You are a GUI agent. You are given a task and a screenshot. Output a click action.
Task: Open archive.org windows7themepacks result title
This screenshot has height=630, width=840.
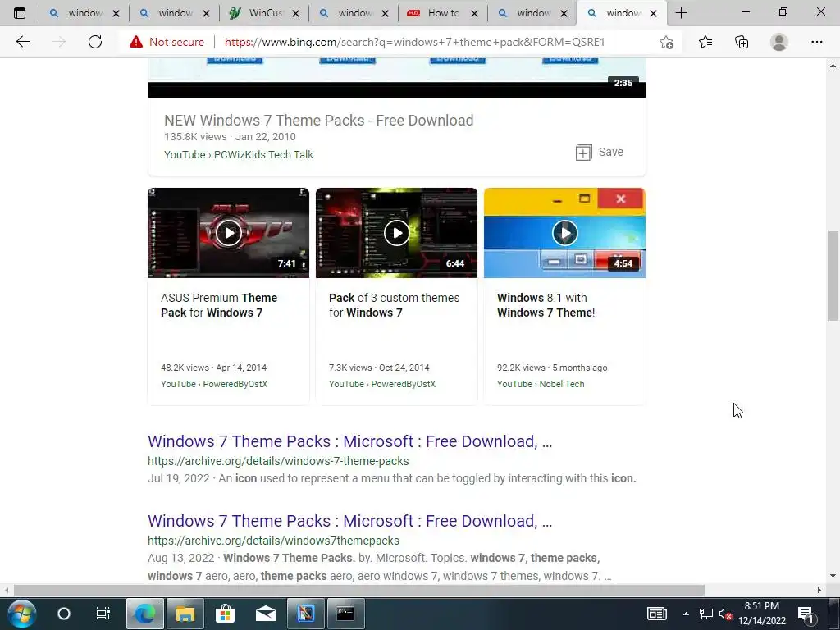point(349,521)
